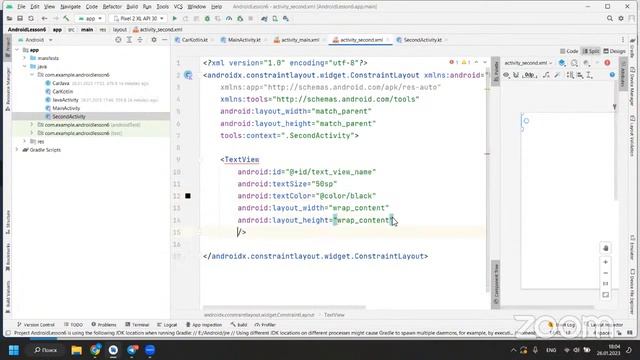Click the Make Project hammer icon

pos(66,18)
